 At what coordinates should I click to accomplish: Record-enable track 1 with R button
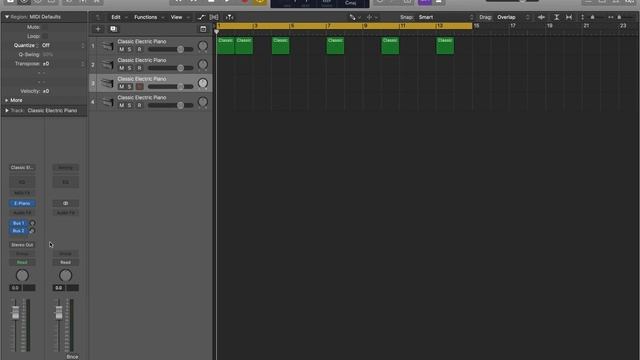tap(140, 49)
